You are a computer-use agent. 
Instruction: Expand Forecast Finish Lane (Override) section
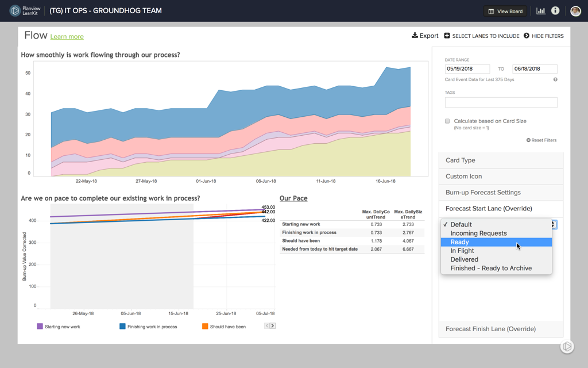[501, 329]
